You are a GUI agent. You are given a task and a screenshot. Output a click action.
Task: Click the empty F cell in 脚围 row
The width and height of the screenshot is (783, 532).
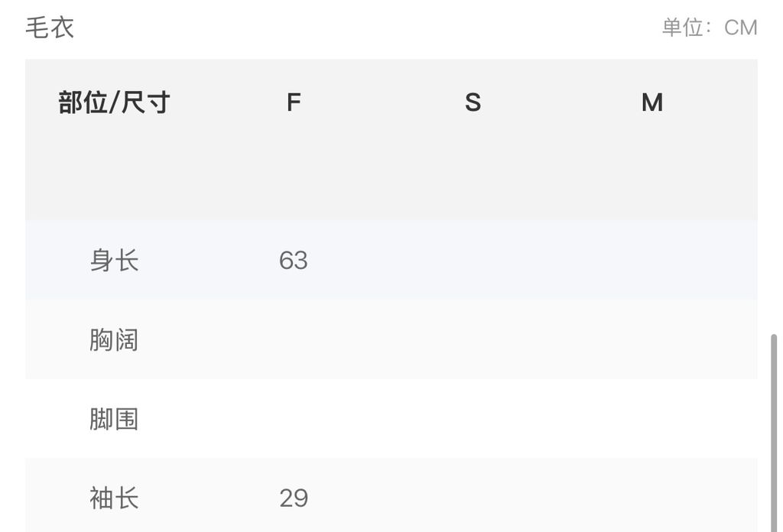click(x=294, y=419)
